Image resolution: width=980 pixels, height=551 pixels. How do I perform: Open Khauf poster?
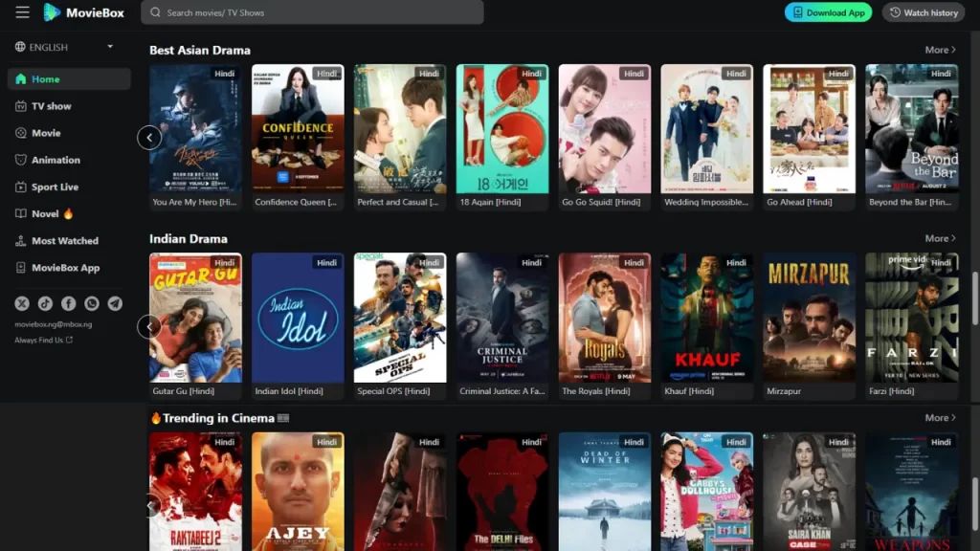coord(707,318)
